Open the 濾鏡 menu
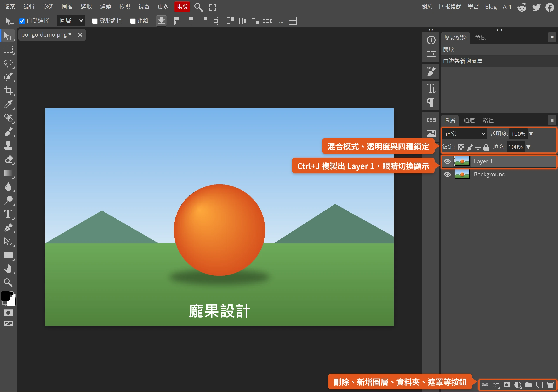This screenshot has width=558, height=392. tap(105, 7)
